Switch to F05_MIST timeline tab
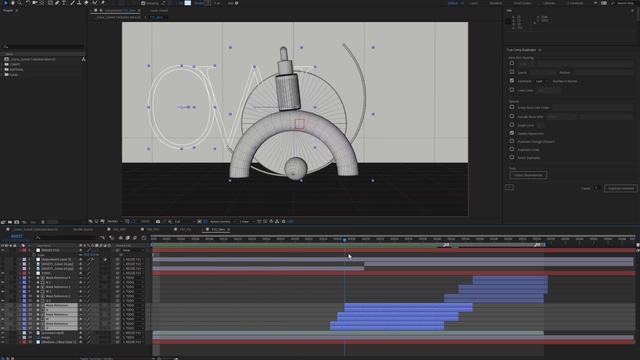This screenshot has width=640, height=360. (119, 229)
